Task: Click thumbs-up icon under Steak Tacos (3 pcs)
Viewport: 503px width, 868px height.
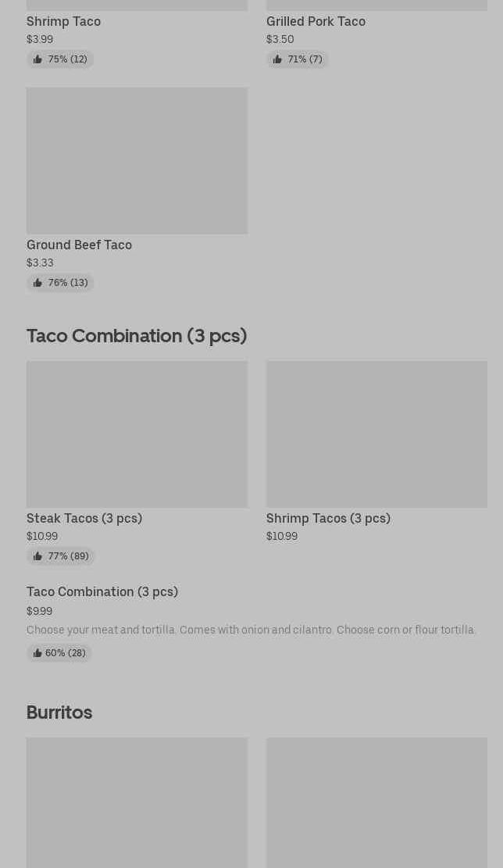Action: click(x=37, y=556)
